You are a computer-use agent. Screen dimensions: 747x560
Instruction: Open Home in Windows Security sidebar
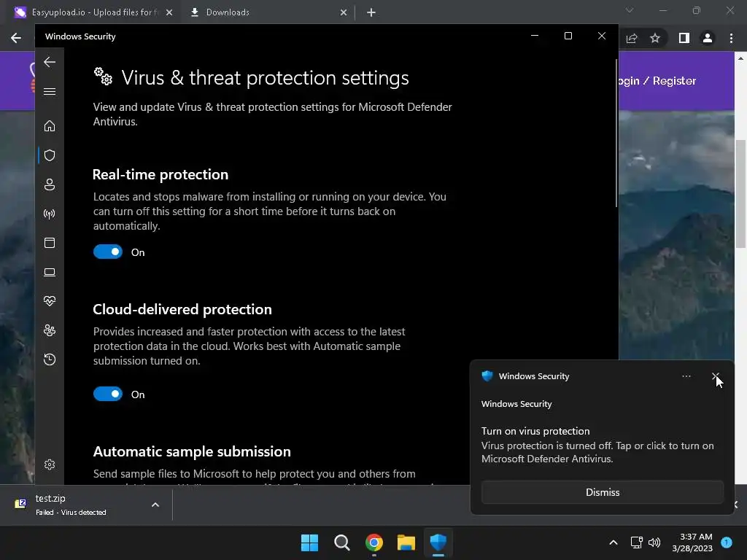click(x=50, y=125)
